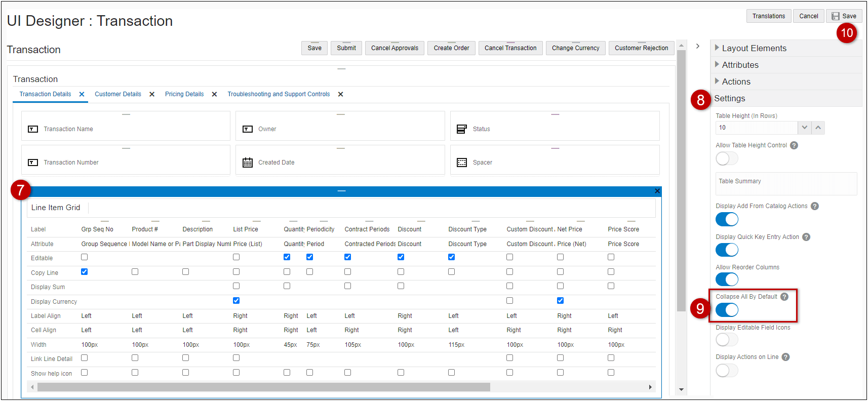
Task: Check Show help icon for Price Score
Action: click(611, 373)
